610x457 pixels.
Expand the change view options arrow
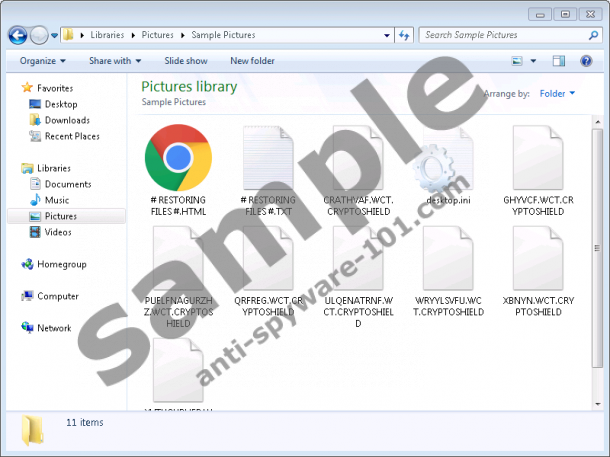534,61
